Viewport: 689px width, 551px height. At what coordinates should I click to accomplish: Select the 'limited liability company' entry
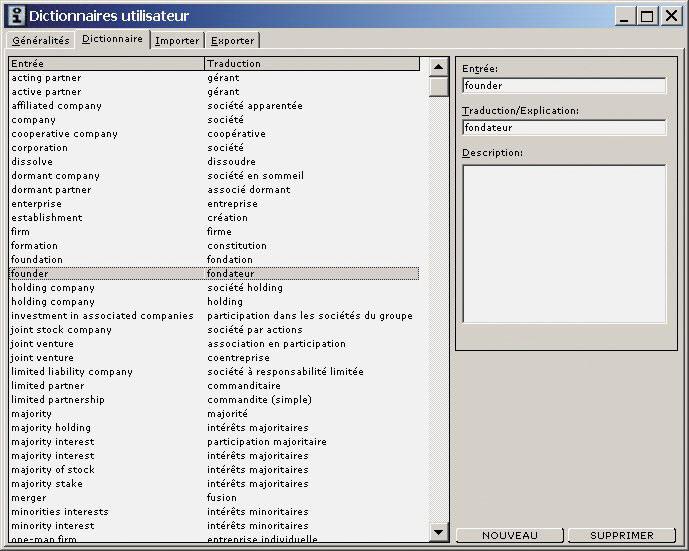pyautogui.click(x=214, y=372)
